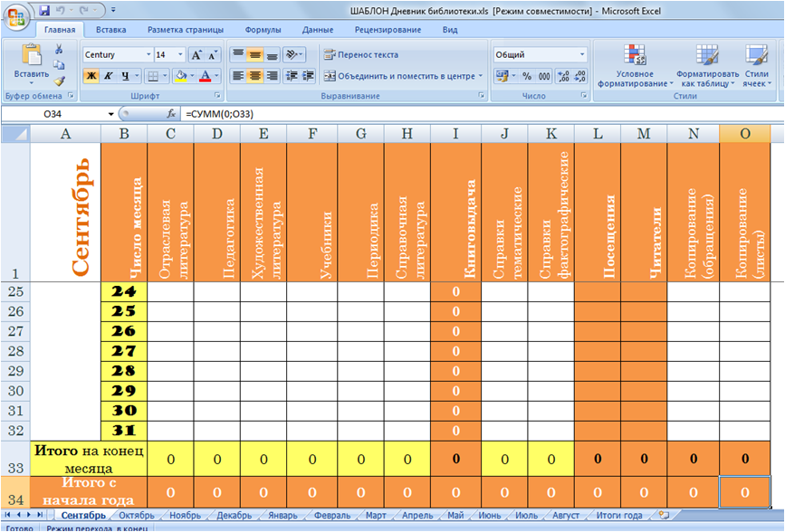Toggle bottom vertical alignment

[x=272, y=54]
